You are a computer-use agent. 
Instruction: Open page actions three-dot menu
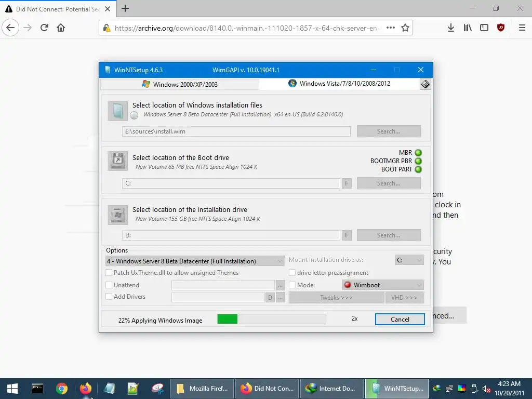(x=391, y=28)
